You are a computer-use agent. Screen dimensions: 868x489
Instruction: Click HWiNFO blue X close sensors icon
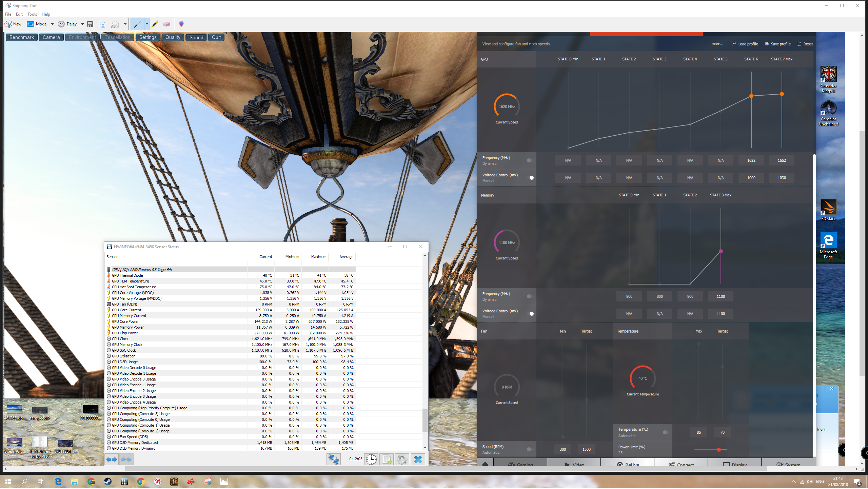[418, 459]
